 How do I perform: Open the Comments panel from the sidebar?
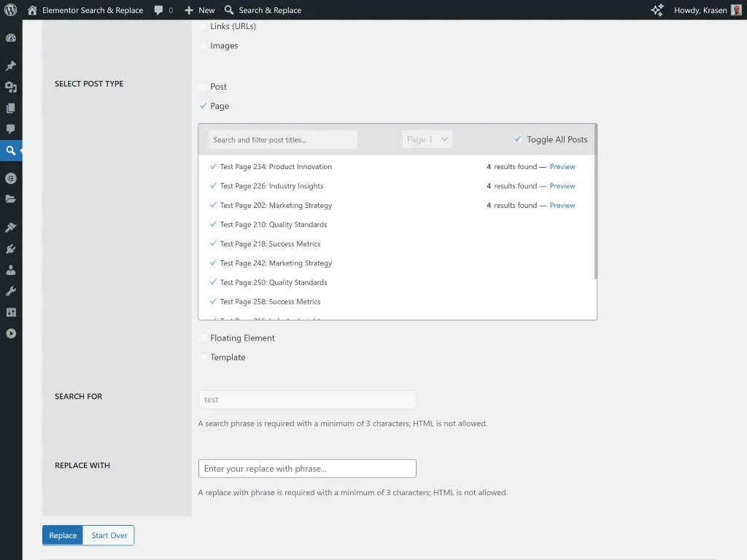[12, 129]
